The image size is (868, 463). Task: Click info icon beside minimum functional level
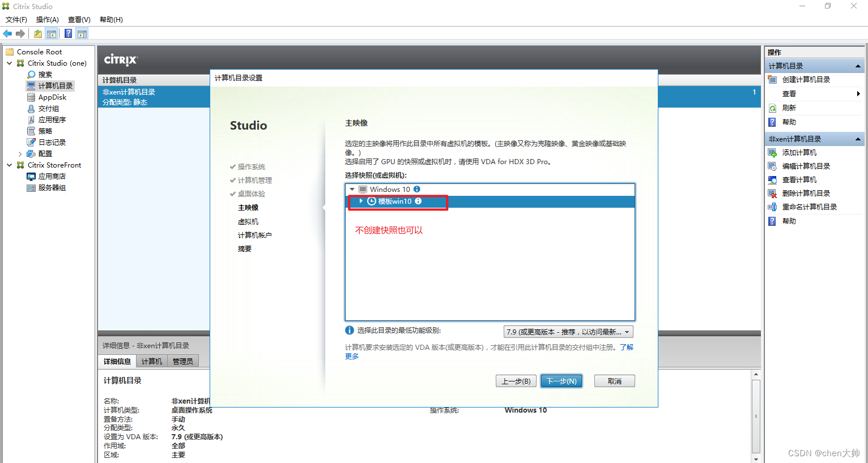pos(350,331)
